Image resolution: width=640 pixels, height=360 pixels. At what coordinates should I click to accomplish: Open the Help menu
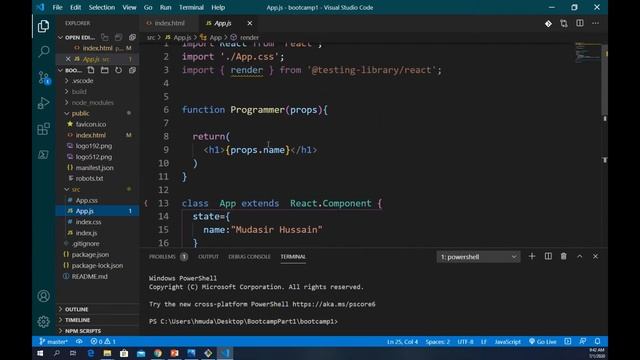point(218,7)
